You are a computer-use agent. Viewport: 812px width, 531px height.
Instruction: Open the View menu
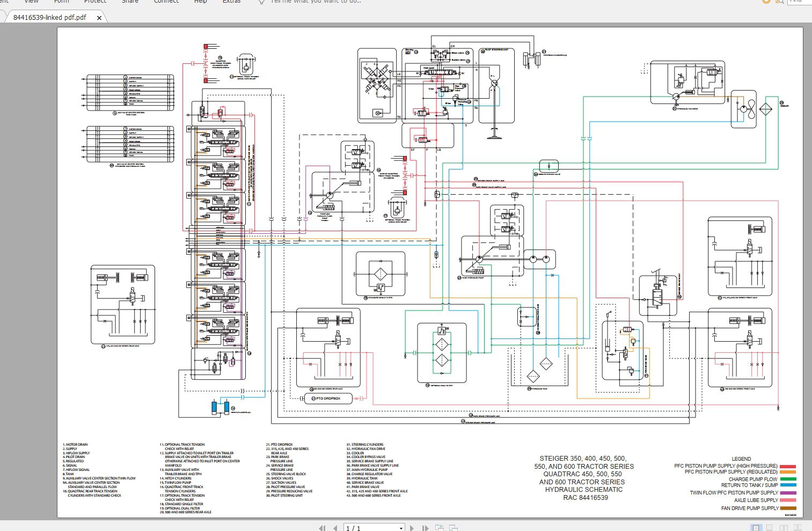(x=31, y=2)
